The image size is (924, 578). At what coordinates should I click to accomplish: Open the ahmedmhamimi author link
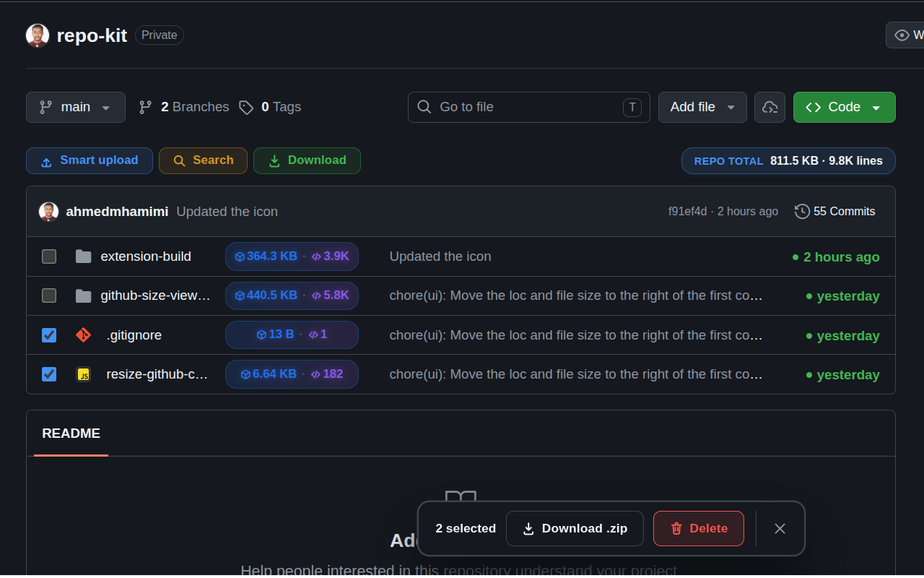click(x=117, y=212)
